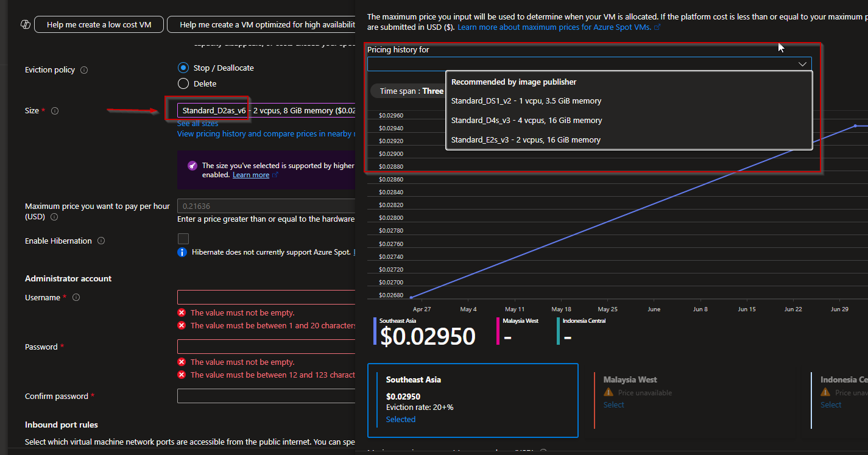
Task: Click the blue info icon about Hibernate support
Action: click(182, 252)
